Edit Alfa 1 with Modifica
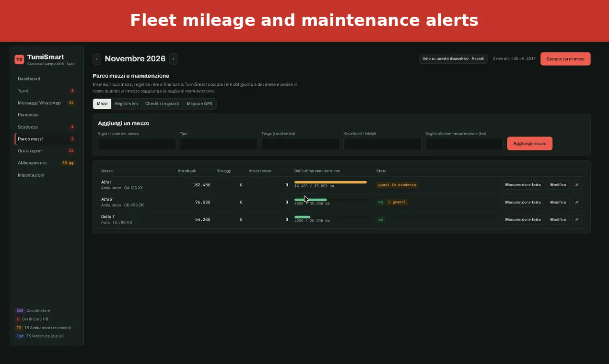This screenshot has height=364, width=609. [x=558, y=185]
